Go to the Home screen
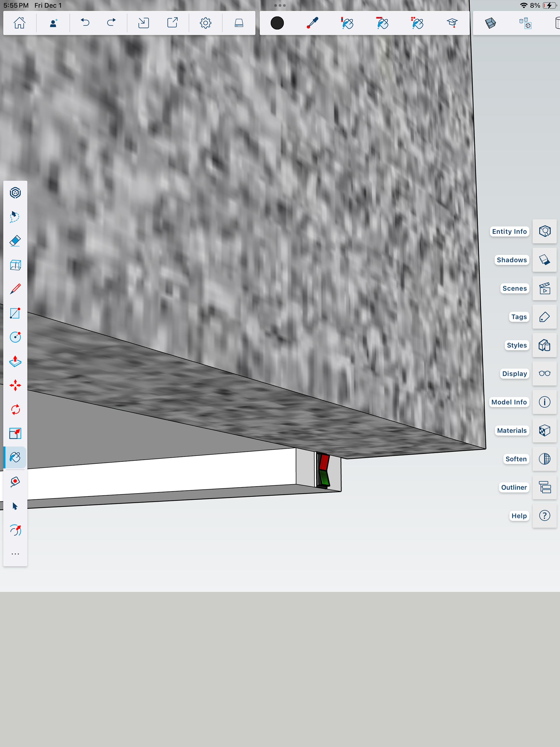Image resolution: width=560 pixels, height=747 pixels. pyautogui.click(x=19, y=23)
